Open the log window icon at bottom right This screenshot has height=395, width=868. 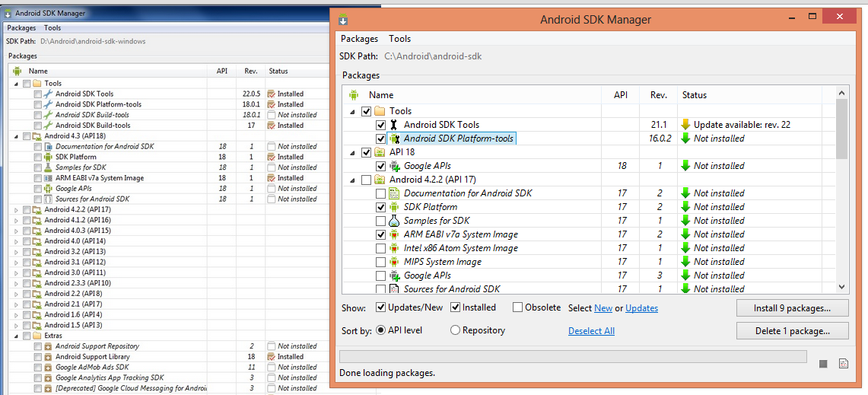(844, 364)
